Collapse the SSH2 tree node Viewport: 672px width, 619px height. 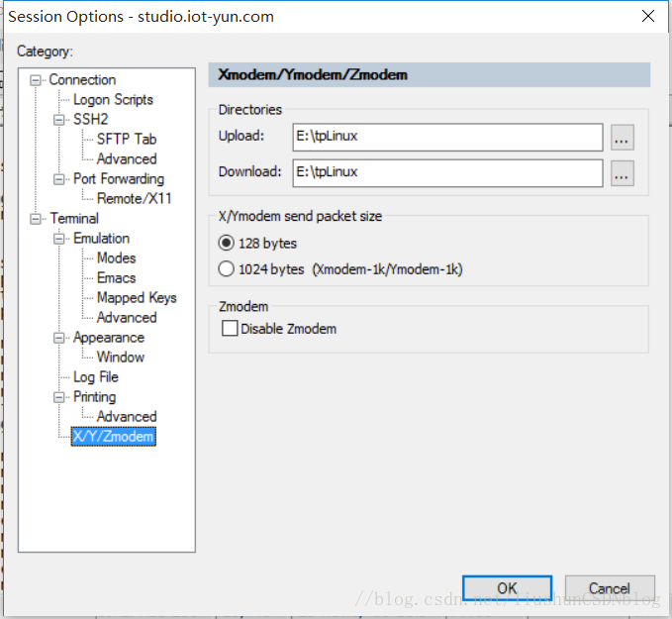59,120
